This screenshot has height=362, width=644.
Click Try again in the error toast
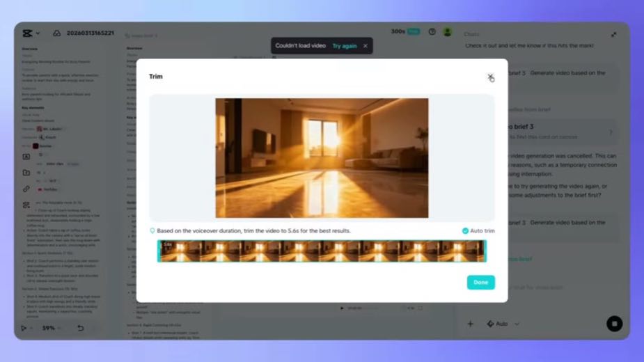pyautogui.click(x=344, y=46)
